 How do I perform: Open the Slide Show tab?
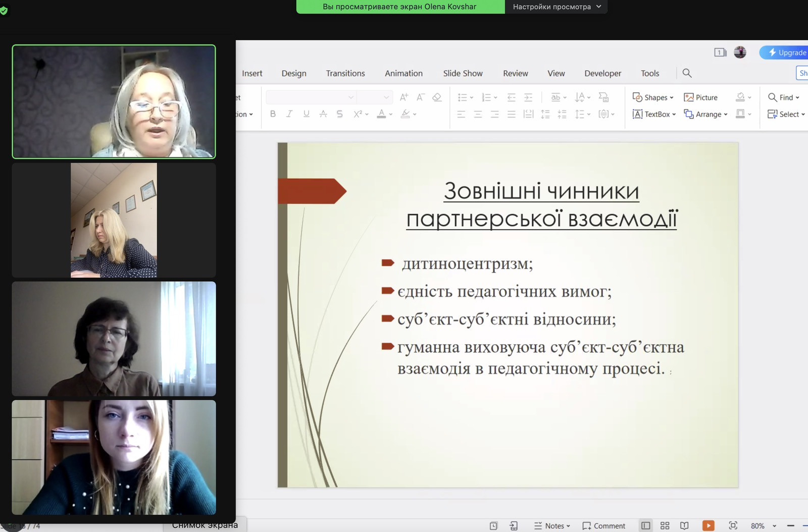click(463, 73)
